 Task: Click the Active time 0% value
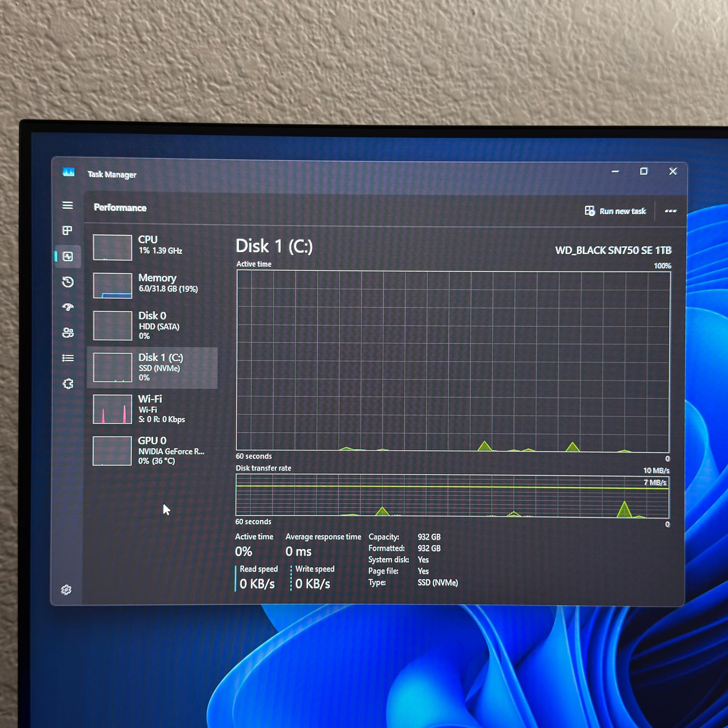tap(243, 552)
